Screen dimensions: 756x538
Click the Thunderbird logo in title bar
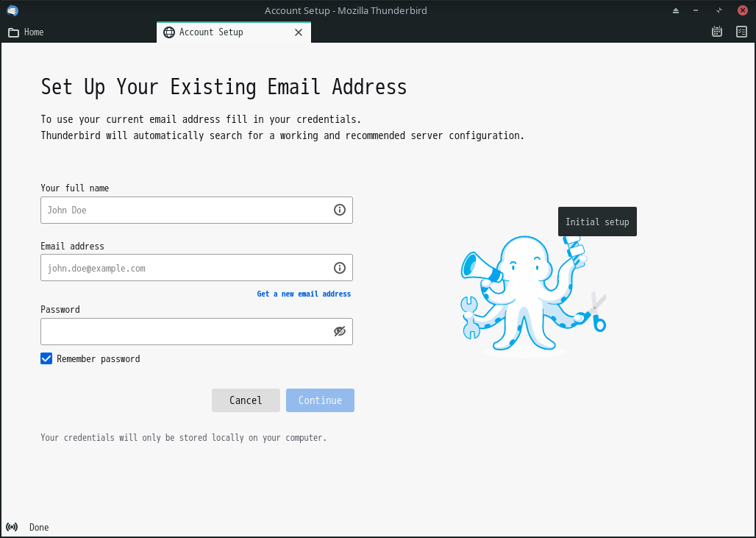13,10
